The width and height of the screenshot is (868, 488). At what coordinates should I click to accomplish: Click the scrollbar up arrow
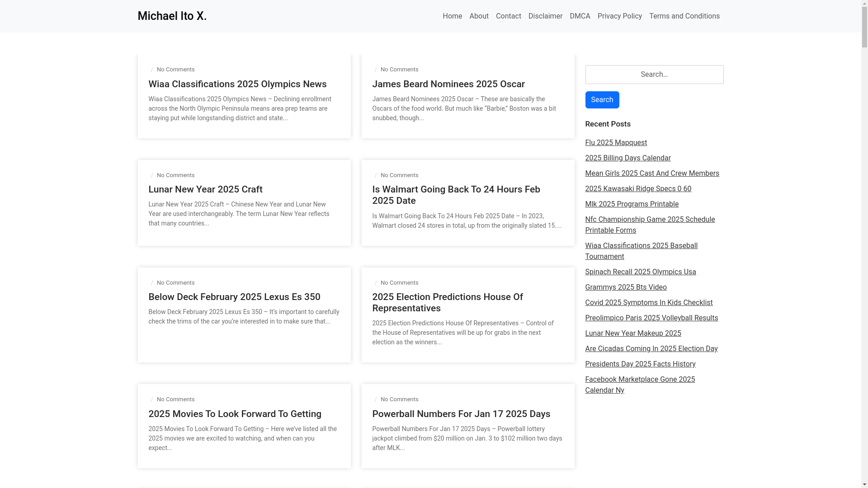pyautogui.click(x=864, y=4)
